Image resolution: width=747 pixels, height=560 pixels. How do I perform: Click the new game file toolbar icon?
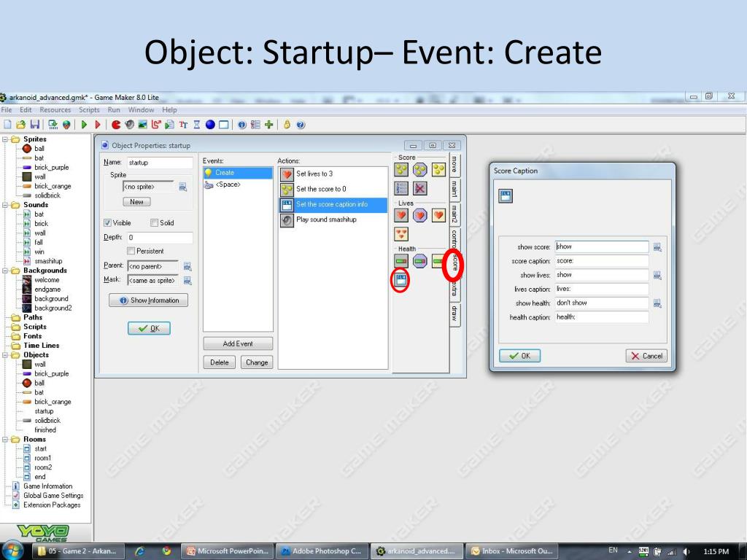[7, 125]
